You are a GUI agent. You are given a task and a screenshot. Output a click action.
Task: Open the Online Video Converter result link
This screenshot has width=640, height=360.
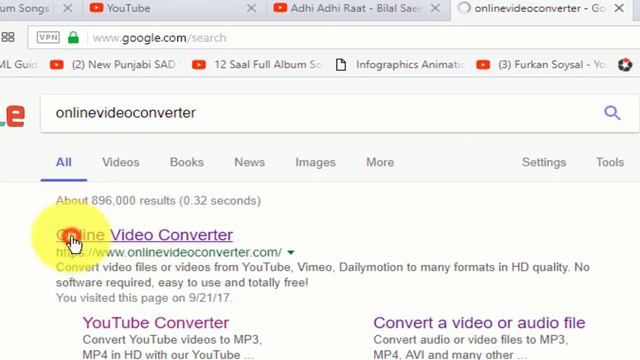click(144, 235)
